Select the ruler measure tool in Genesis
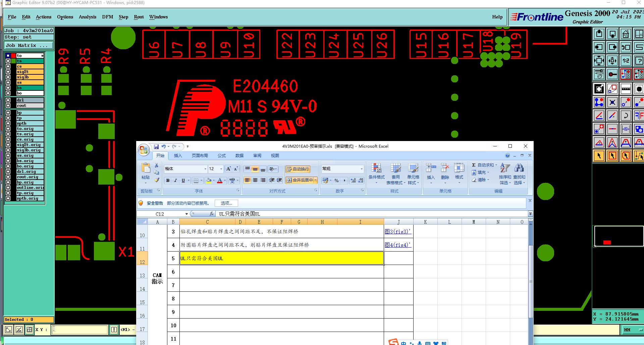Image resolution: width=644 pixels, height=345 pixels. click(626, 89)
